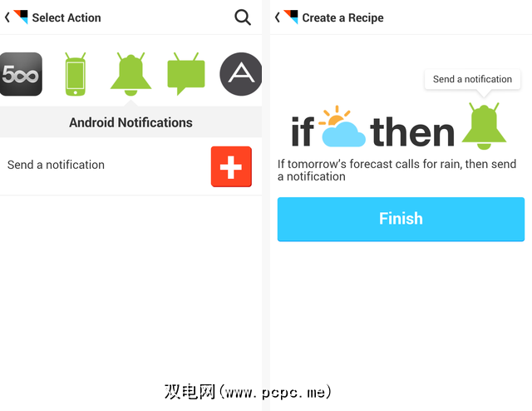The image size is (532, 411).
Task: Tap the 'if' word in recipe
Action: coord(303,131)
